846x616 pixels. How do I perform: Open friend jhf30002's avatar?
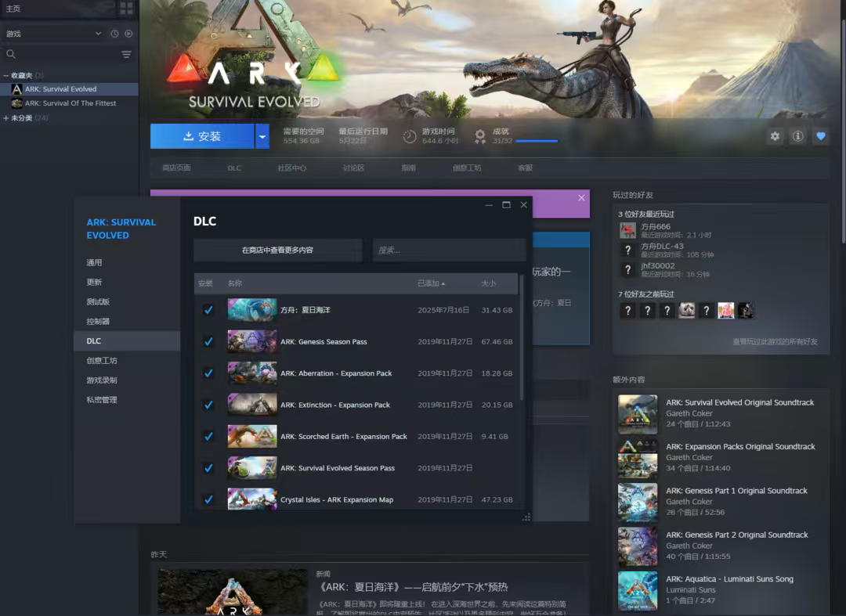pos(627,269)
